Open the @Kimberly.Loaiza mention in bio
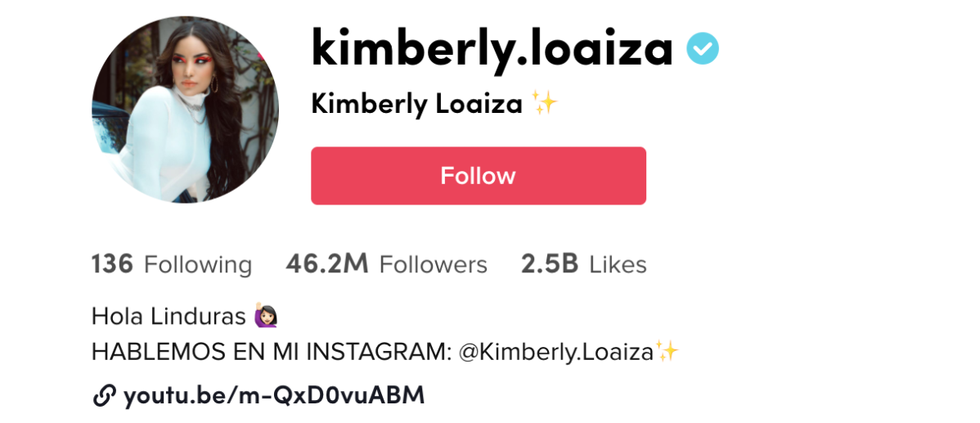This screenshot has width=980, height=423. [x=556, y=353]
